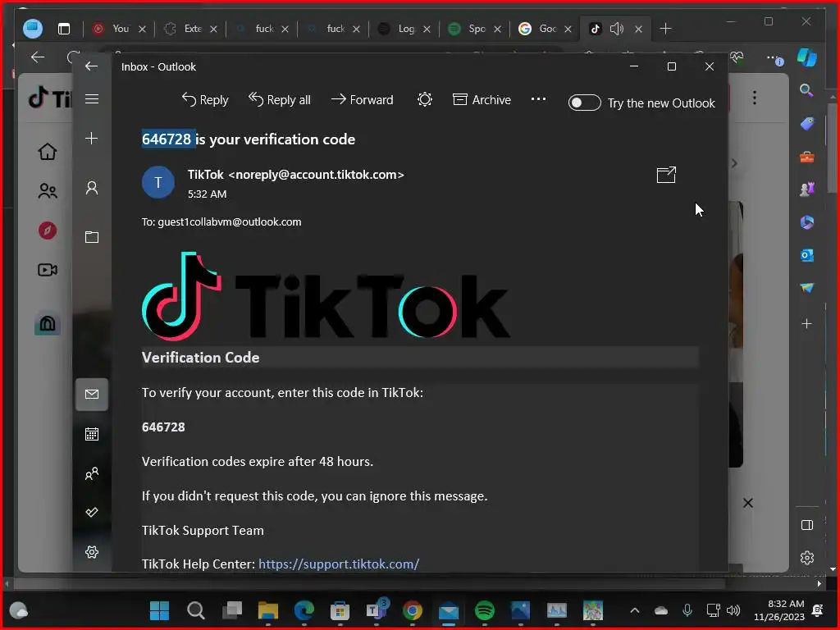840x630 pixels.
Task: Click Reply all button
Action: 280,99
